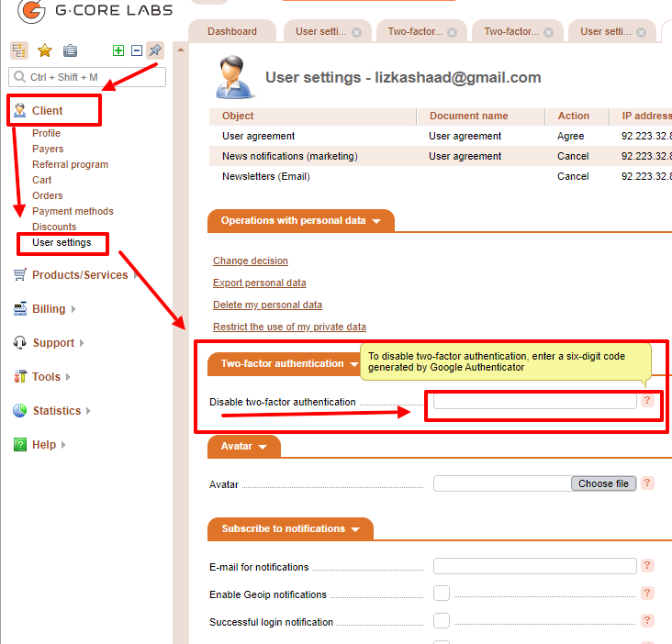Click the Tools icon in sidebar
This screenshot has height=644, width=672.
point(19,376)
